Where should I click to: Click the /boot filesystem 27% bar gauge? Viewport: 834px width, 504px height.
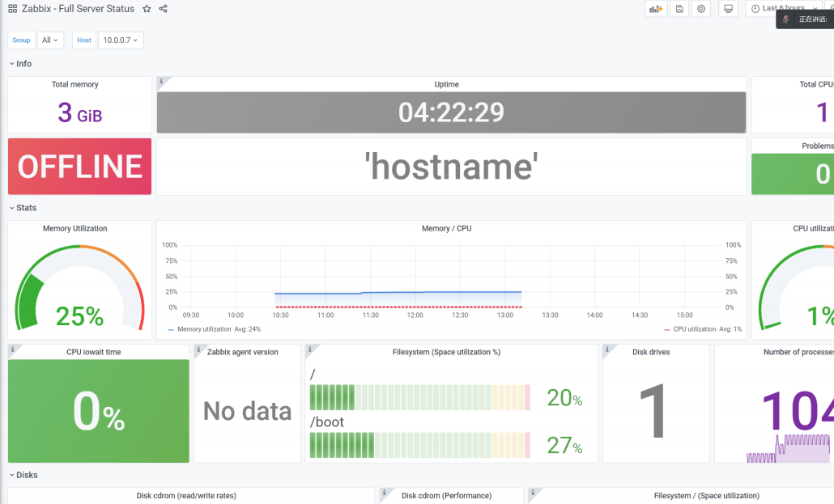[x=419, y=445]
